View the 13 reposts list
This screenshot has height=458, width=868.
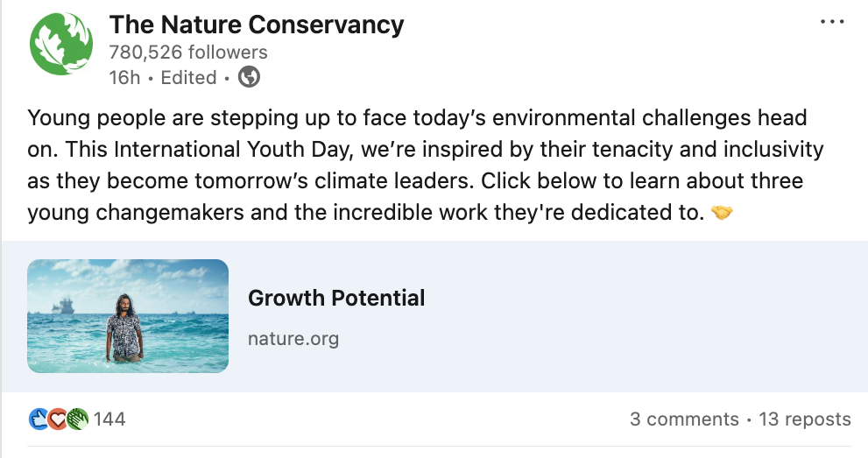pos(804,419)
